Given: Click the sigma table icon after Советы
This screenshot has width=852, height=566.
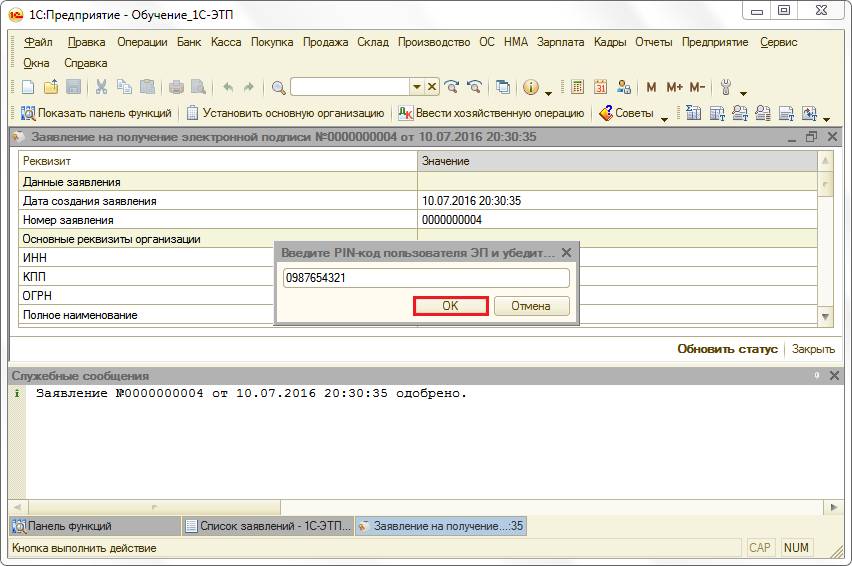Looking at the screenshot, I should pos(693,113).
